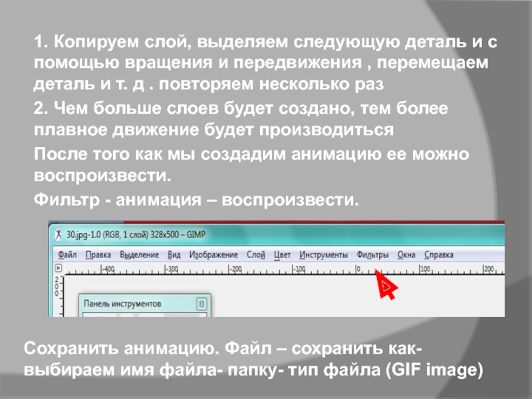The height and width of the screenshot is (399, 532).
Task: Click the Панель инструментов title
Action: click(x=122, y=304)
